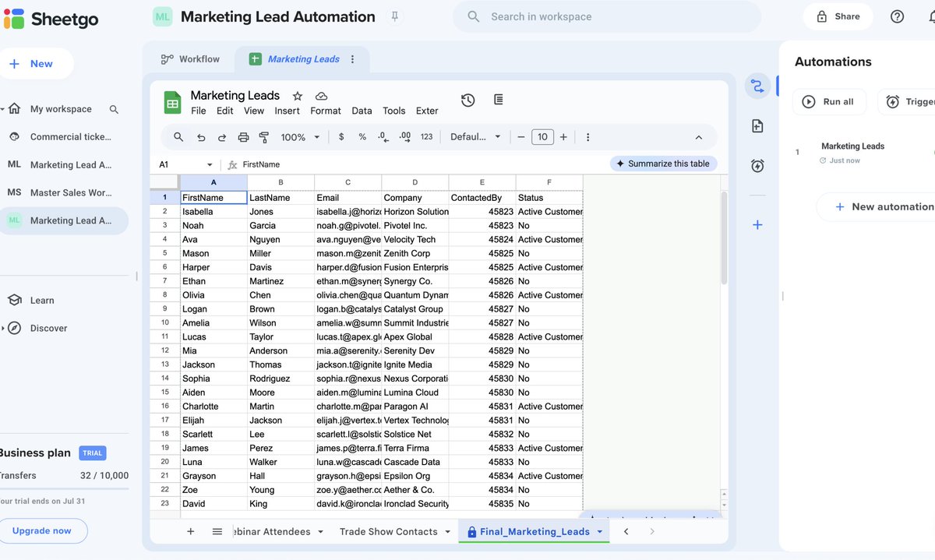This screenshot has height=560, width=935.
Task: Star the Marketing Leads spreadsheet
Action: tap(297, 96)
